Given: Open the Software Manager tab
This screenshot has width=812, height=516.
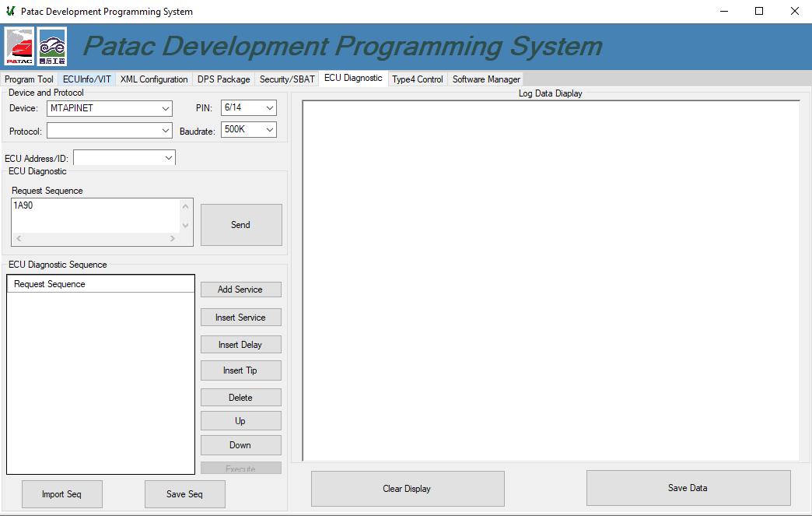Looking at the screenshot, I should [485, 79].
